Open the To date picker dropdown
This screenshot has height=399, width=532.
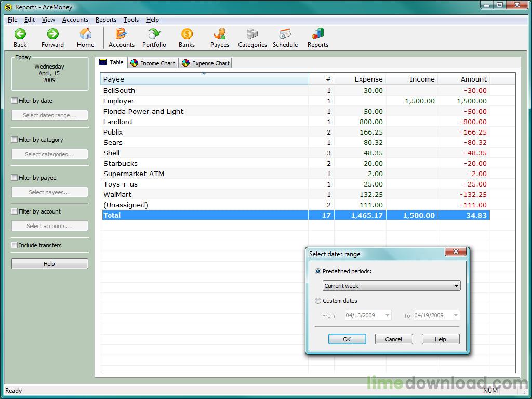click(456, 315)
